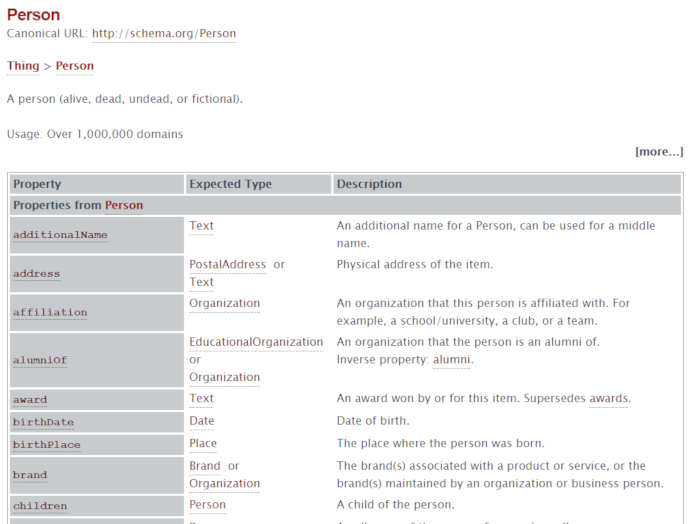Open the additionalName property
Image resolution: width=700 pixels, height=524 pixels.
[60, 235]
